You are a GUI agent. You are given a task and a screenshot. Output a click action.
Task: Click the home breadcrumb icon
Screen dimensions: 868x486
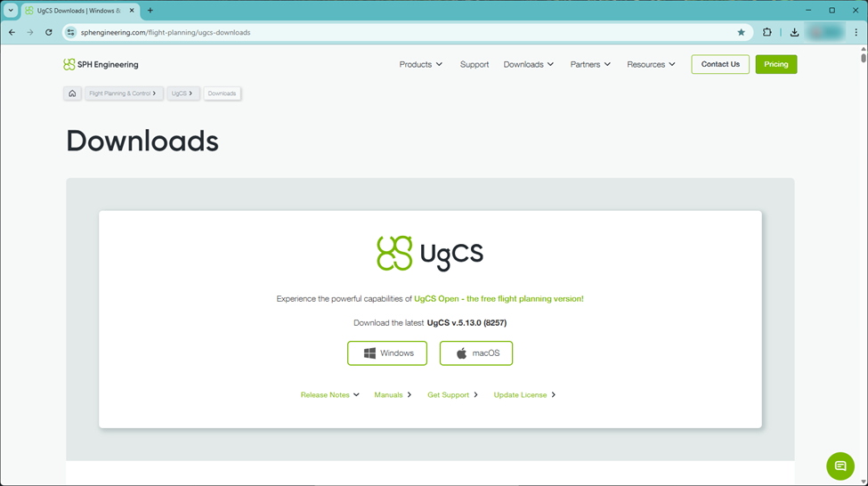coord(72,93)
